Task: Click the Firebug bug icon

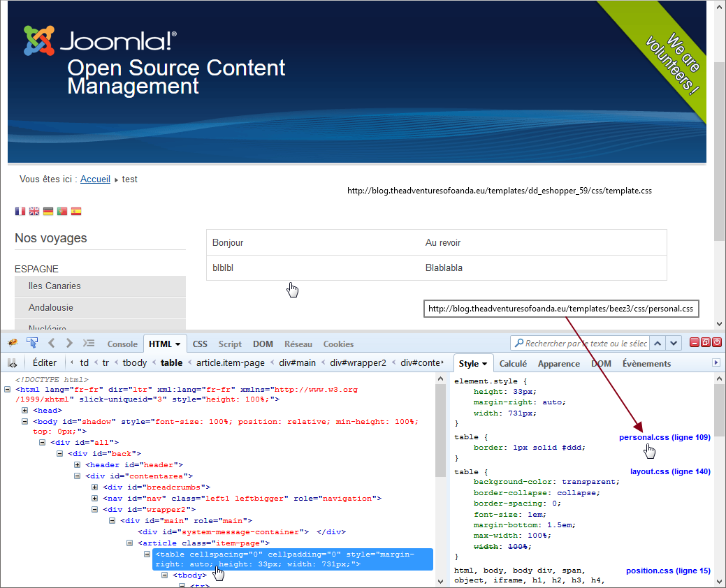Action: click(12, 343)
